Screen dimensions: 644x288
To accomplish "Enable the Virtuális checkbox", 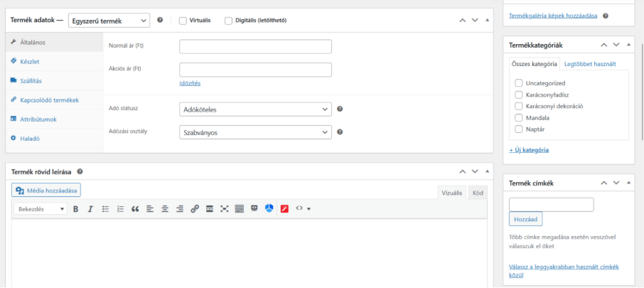I will [183, 21].
